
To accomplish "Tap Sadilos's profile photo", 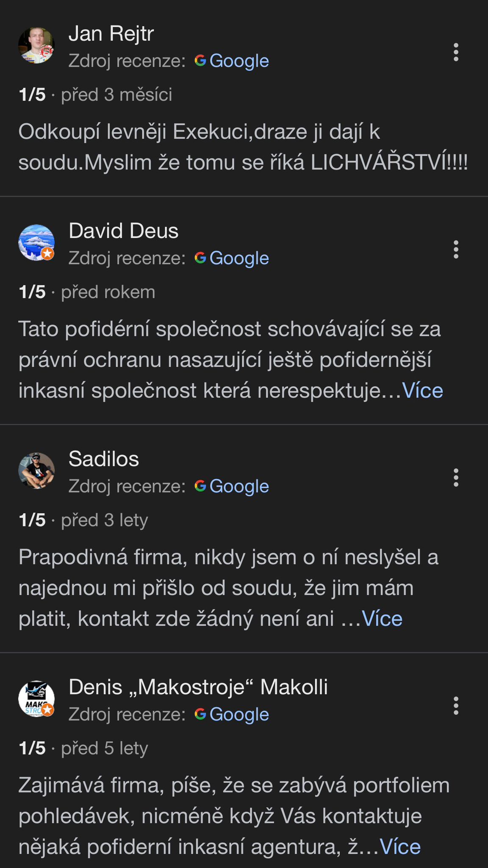I will 36,471.
